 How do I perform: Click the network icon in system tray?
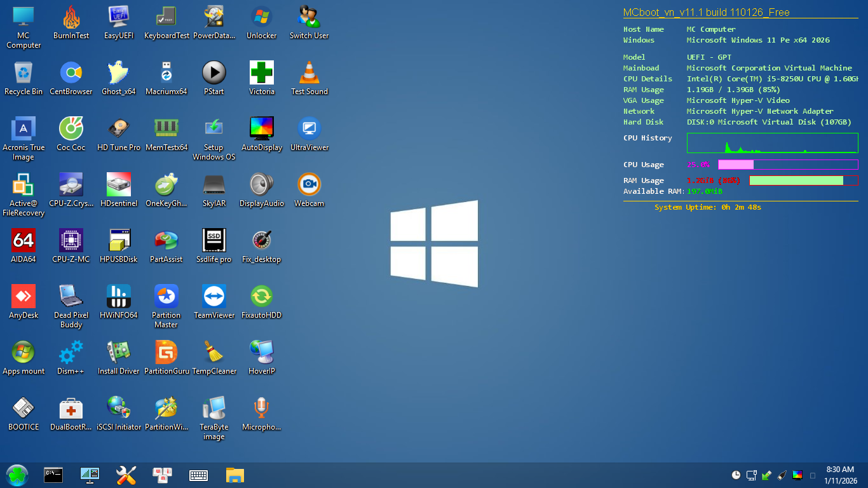tap(751, 475)
